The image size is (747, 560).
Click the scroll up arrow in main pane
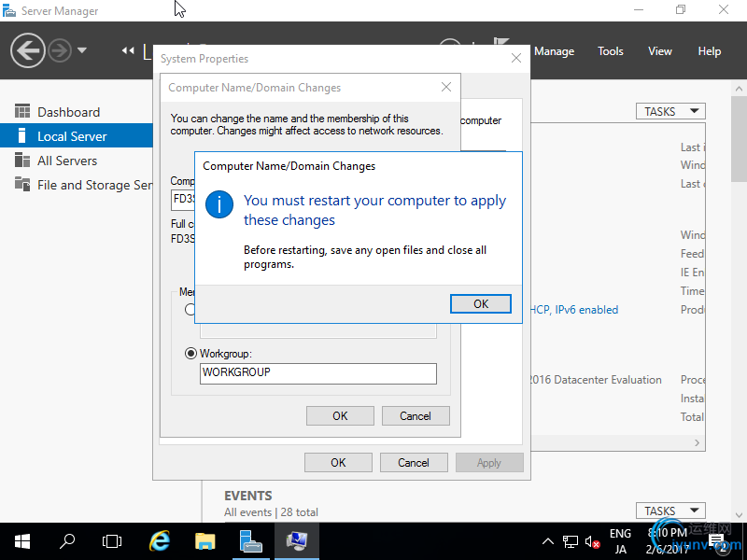(x=739, y=89)
